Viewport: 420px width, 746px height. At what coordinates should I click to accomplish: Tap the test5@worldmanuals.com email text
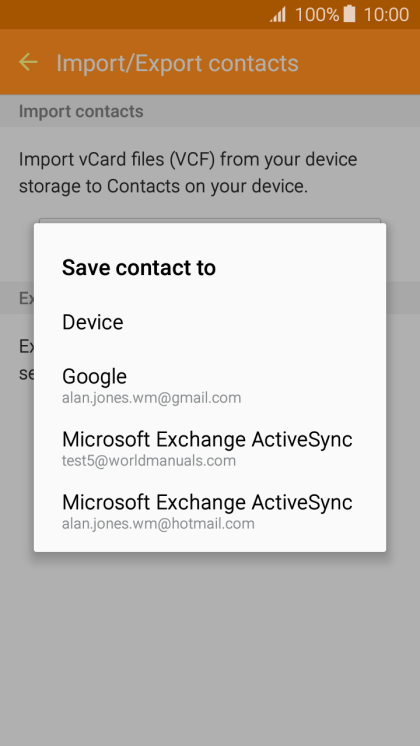(x=149, y=461)
